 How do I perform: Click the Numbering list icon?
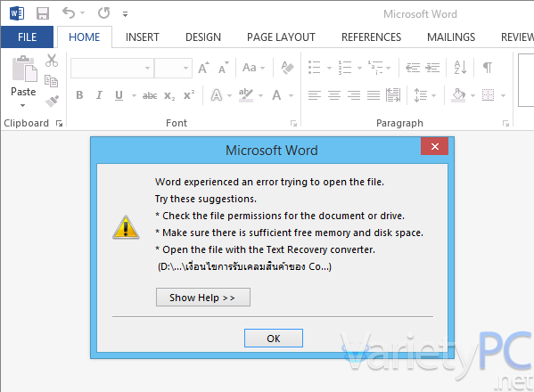[345, 68]
